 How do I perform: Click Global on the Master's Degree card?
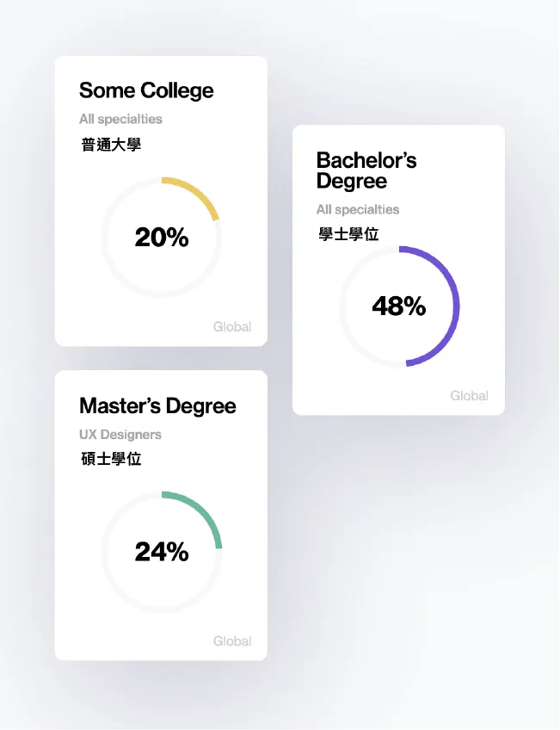coord(232,641)
